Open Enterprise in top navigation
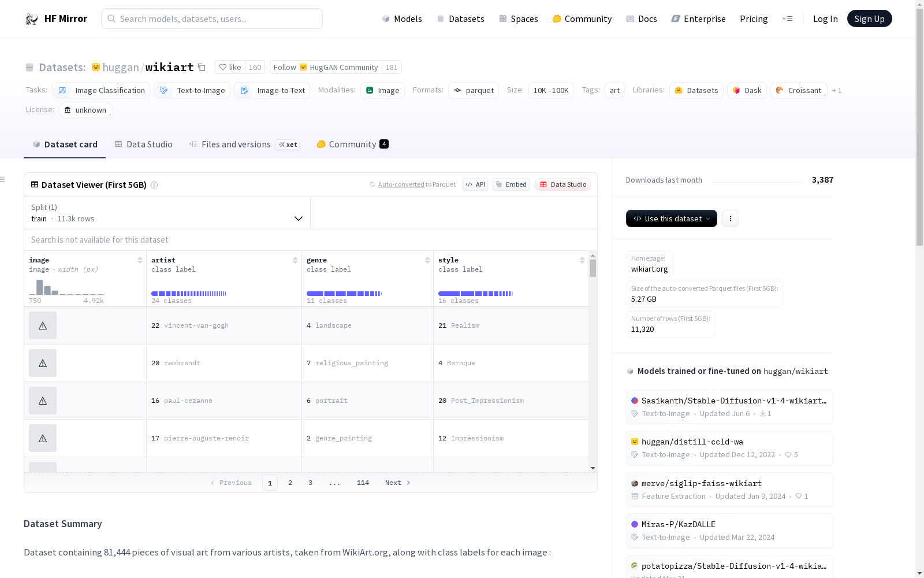 coord(699,19)
